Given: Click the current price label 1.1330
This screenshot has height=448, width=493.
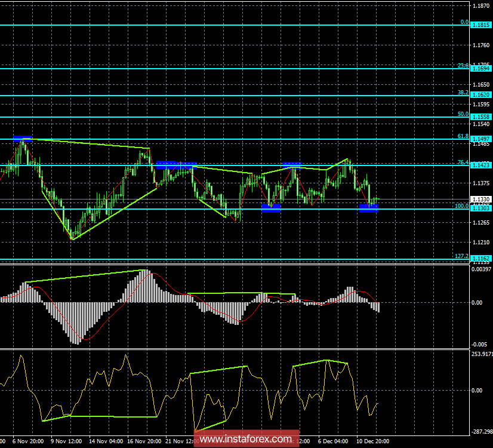Looking at the screenshot, I should 480,199.
